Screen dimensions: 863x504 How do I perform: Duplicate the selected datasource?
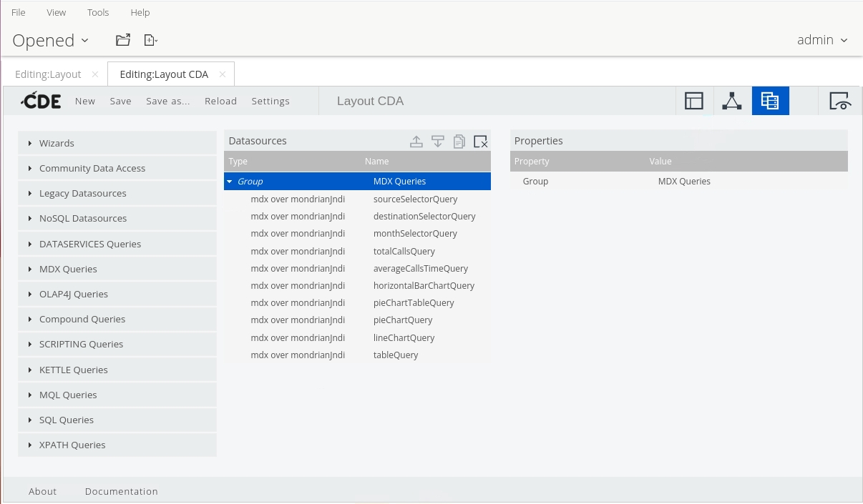pos(459,142)
